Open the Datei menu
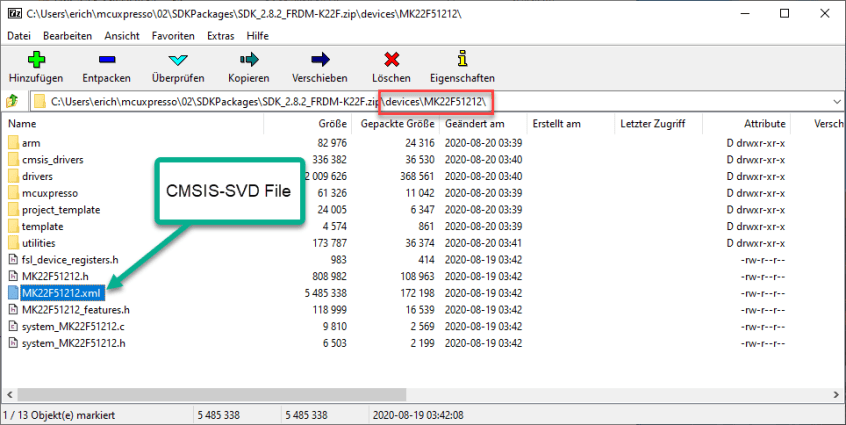The height and width of the screenshot is (425, 846). tap(20, 35)
